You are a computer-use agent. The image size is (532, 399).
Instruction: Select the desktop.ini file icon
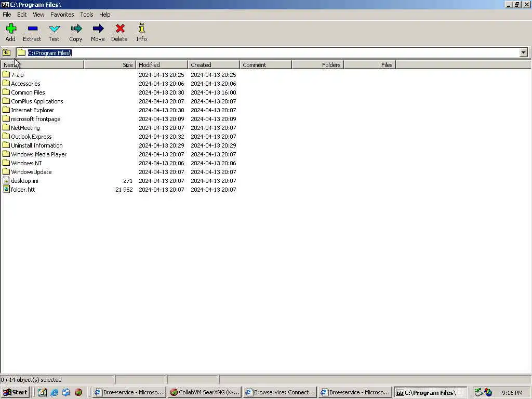(6, 180)
